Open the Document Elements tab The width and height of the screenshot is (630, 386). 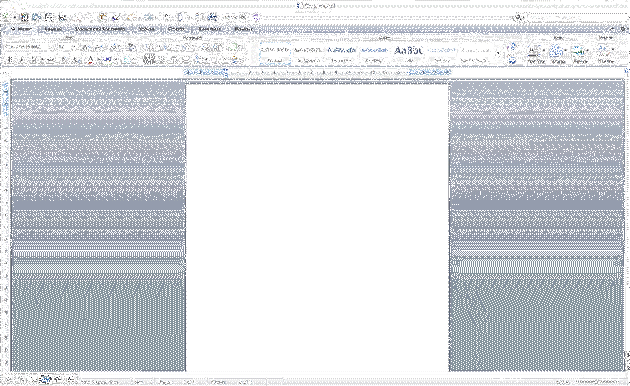(100, 29)
